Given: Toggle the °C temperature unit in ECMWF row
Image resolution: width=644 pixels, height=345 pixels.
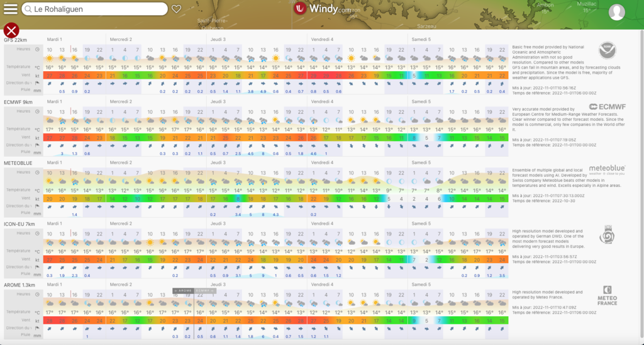Looking at the screenshot, I should click(x=37, y=130).
